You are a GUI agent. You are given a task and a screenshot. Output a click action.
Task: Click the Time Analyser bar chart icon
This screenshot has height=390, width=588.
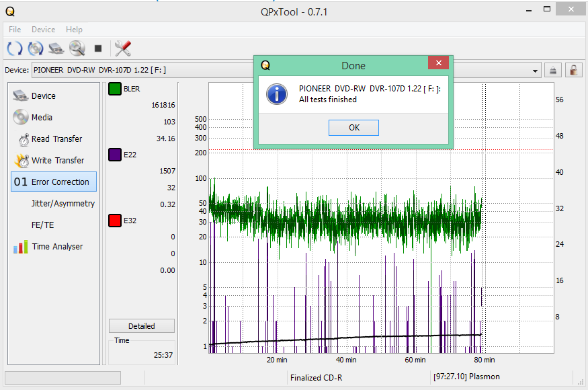(x=21, y=247)
